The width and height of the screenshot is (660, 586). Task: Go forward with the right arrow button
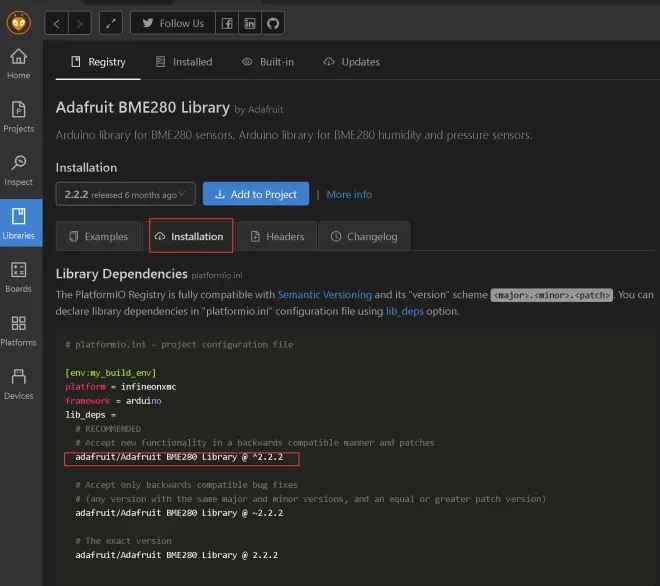[80, 23]
